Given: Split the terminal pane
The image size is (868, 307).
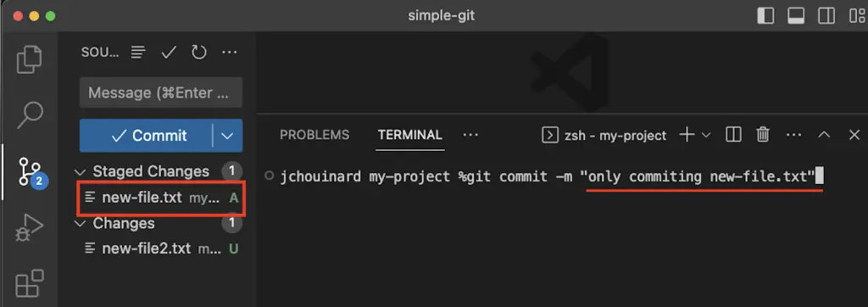Looking at the screenshot, I should click(x=733, y=135).
